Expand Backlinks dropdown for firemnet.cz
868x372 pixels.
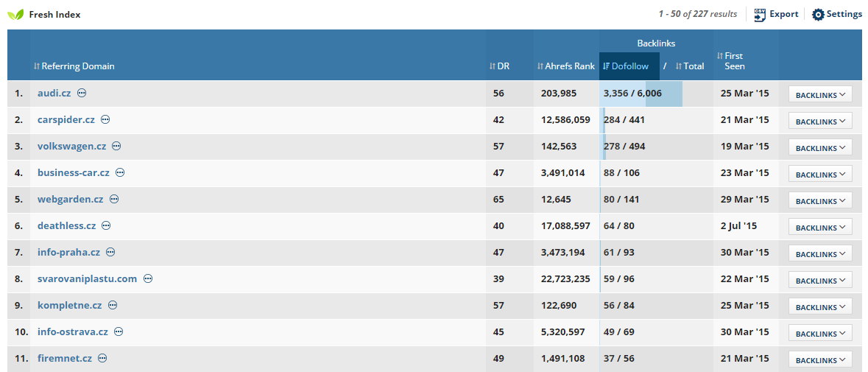tap(820, 360)
